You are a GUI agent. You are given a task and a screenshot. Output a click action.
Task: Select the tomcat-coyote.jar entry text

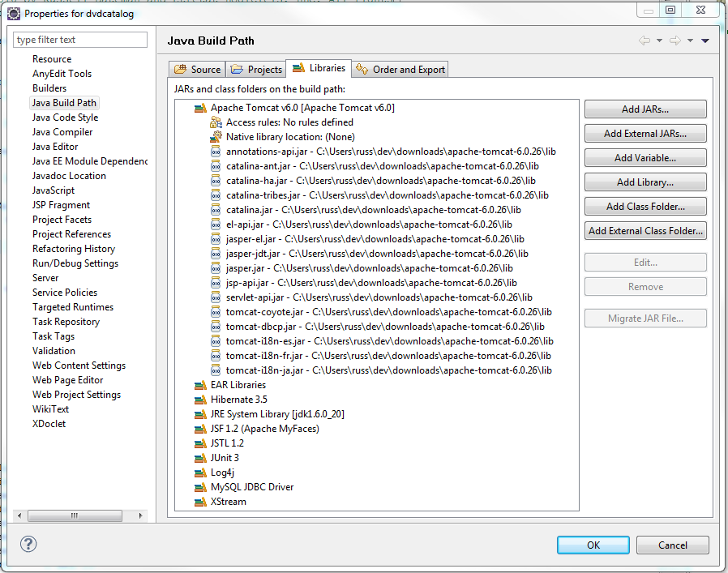click(x=388, y=313)
